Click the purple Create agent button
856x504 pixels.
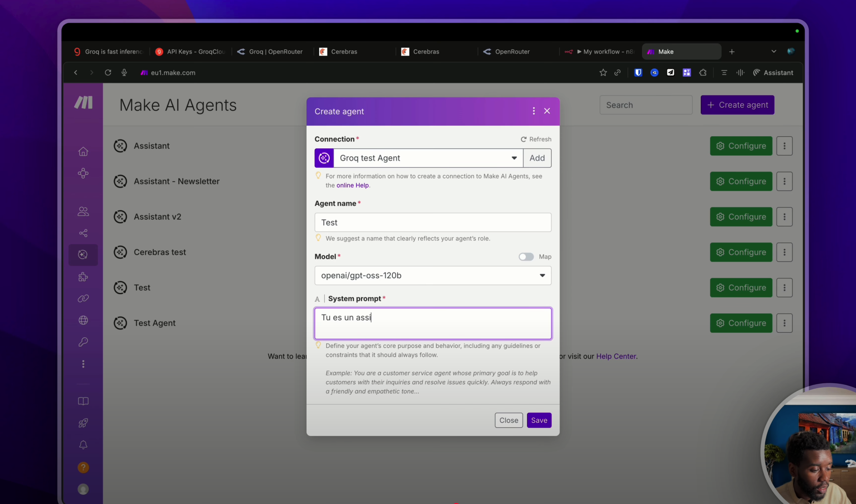737,105
